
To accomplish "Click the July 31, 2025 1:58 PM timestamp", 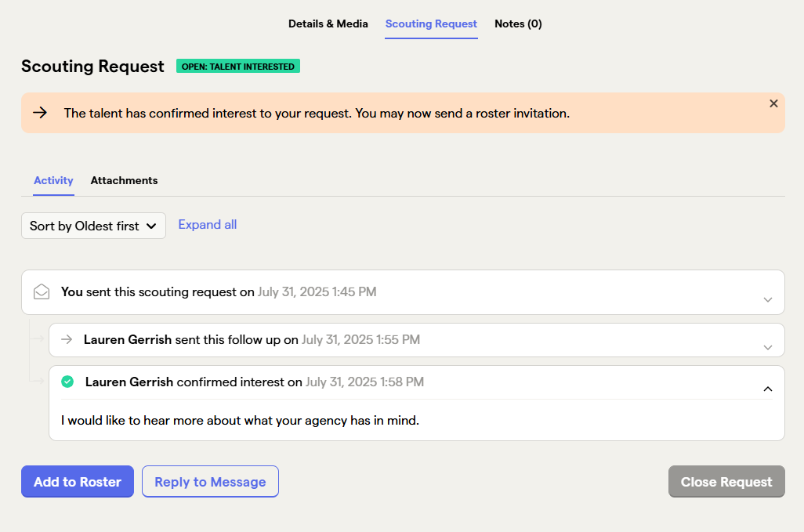I will tap(364, 382).
